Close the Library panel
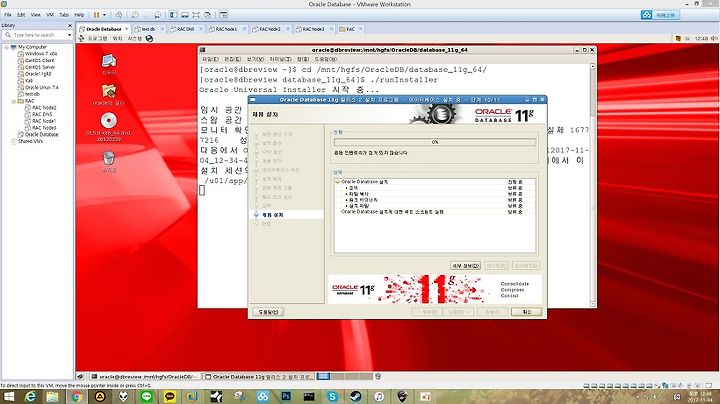 point(70,25)
